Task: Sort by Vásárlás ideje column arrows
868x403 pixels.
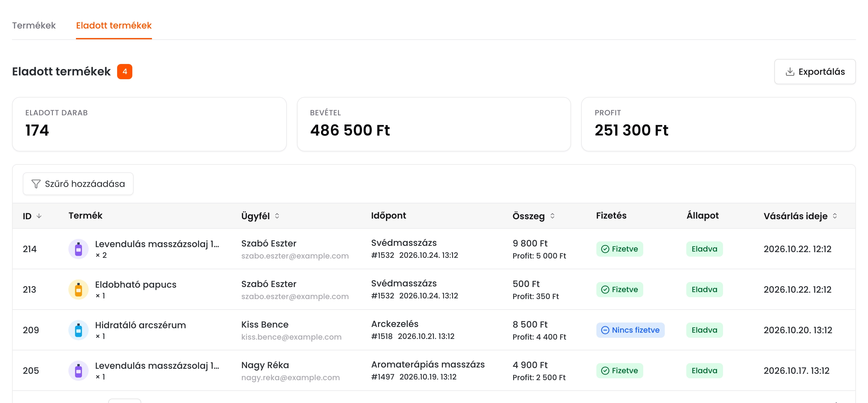Action: coord(835,216)
